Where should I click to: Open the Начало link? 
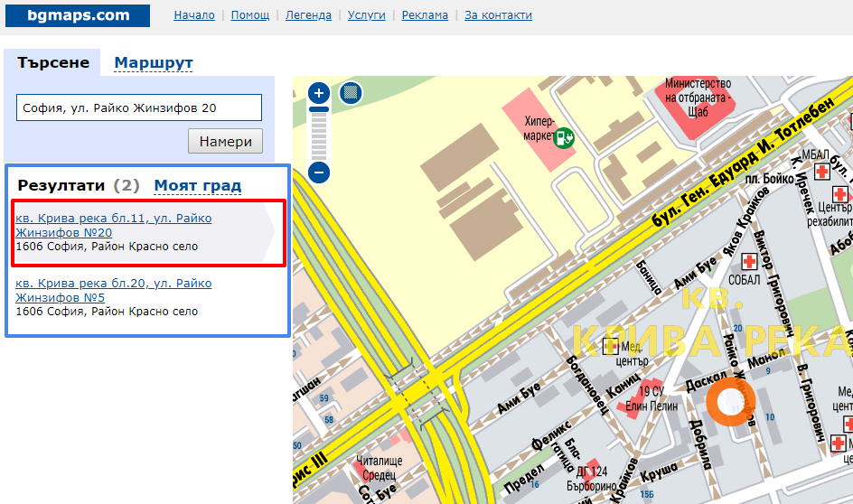pos(194,15)
